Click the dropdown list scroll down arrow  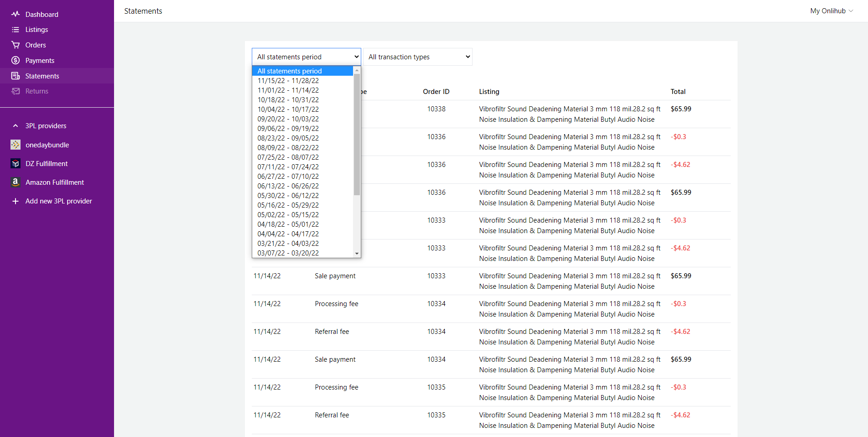(357, 254)
